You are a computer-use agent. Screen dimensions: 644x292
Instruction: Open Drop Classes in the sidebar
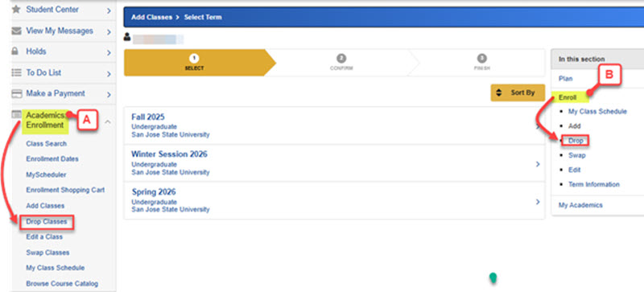(x=47, y=222)
